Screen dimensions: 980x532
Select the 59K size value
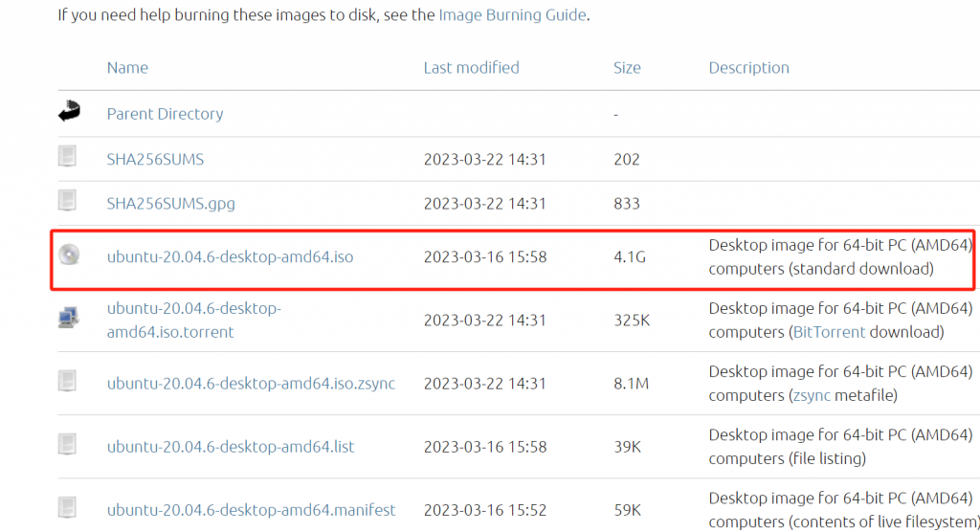[628, 510]
